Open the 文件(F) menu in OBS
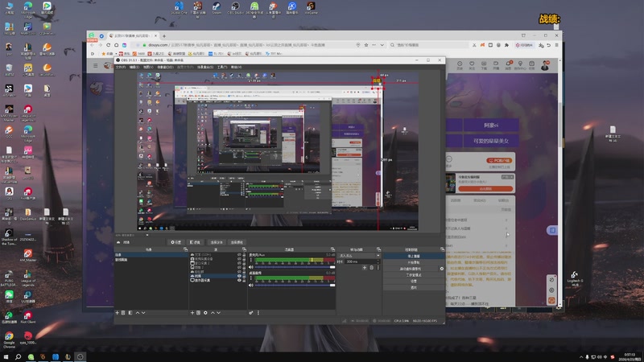Screen dimensions: 644x362 click(x=121, y=67)
